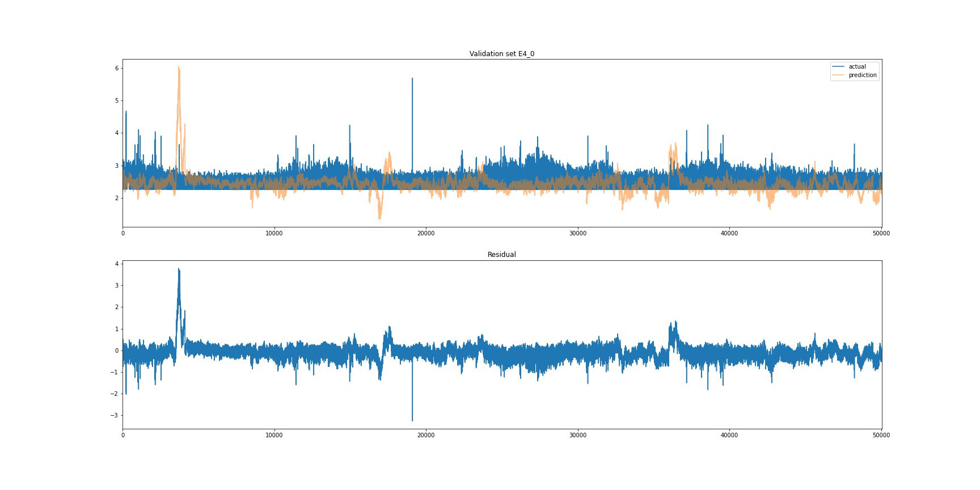The width and height of the screenshot is (980, 490).
Task: Click x-axis tick 40000 under the Residual plot
Action: pyautogui.click(x=729, y=435)
